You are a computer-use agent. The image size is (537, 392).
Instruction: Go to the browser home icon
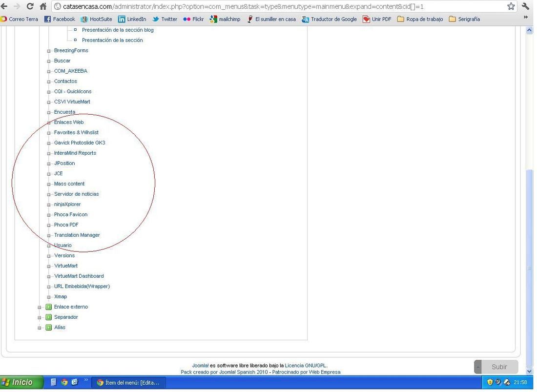click(43, 6)
